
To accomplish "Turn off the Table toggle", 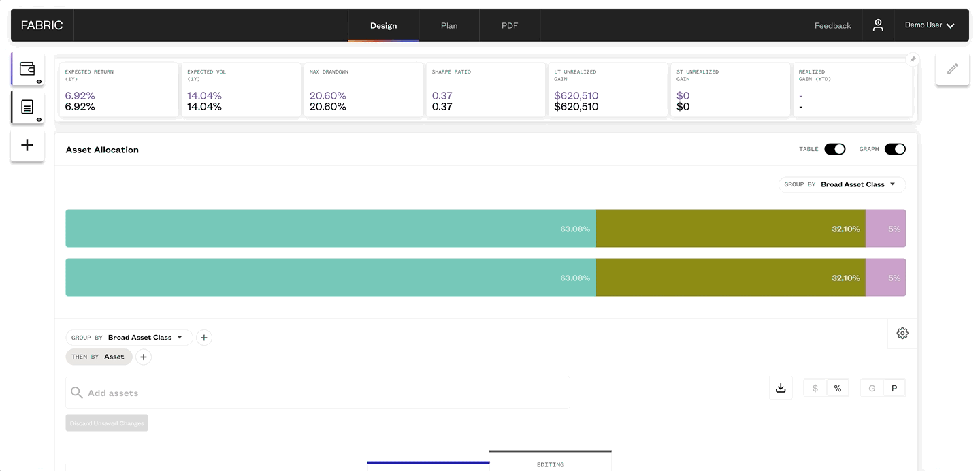I will click(835, 149).
